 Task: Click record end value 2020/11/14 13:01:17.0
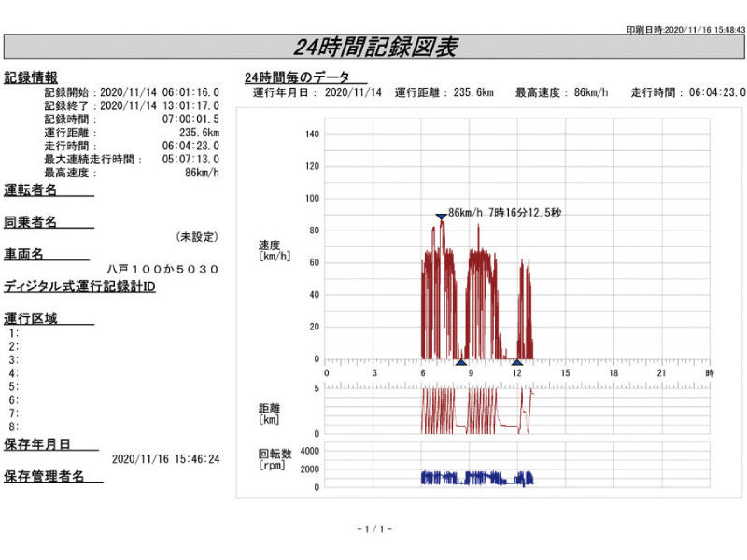[160, 105]
